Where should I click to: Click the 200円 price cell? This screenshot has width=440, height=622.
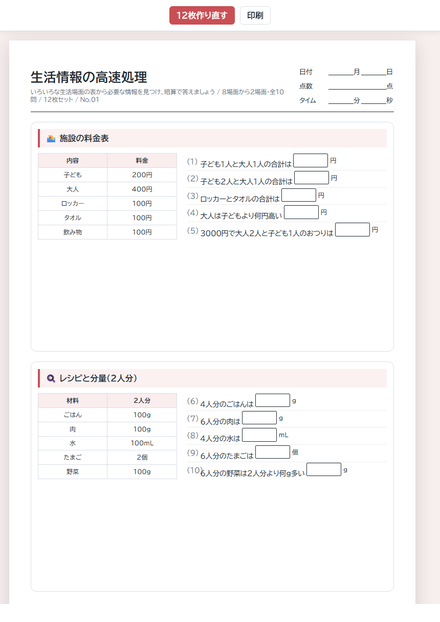click(142, 175)
